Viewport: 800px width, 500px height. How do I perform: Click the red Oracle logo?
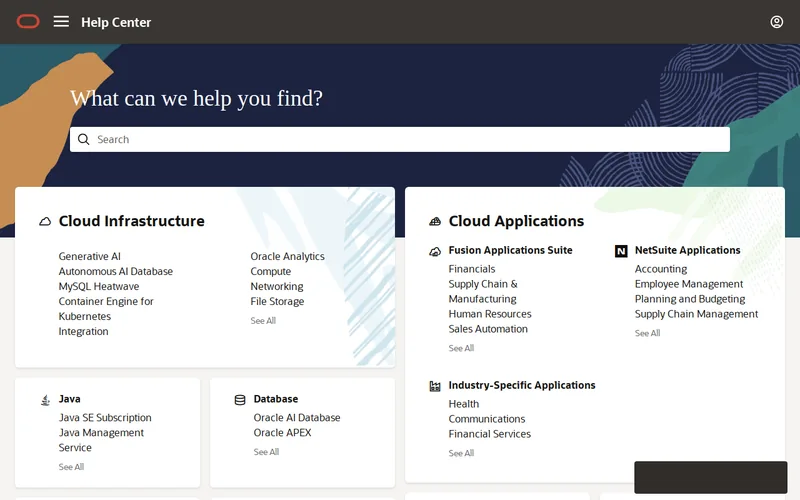[x=28, y=21]
